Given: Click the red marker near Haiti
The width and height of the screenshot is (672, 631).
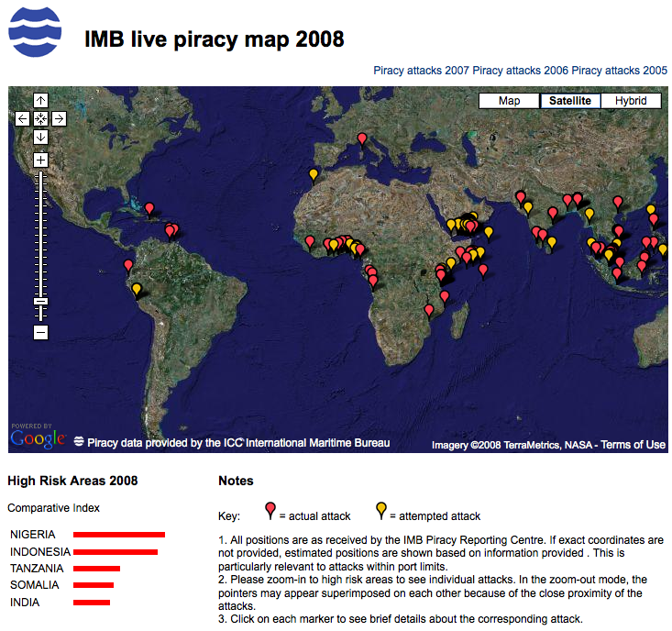Looking at the screenshot, I should (x=149, y=210).
